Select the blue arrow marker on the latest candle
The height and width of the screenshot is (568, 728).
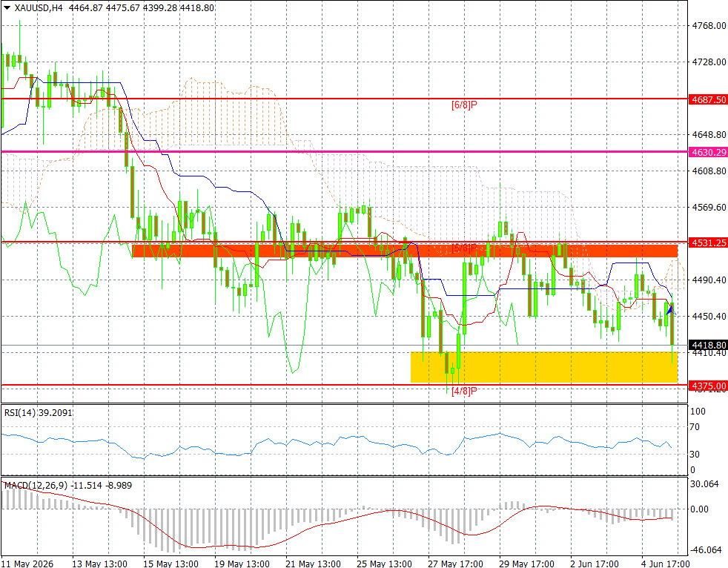(x=670, y=309)
